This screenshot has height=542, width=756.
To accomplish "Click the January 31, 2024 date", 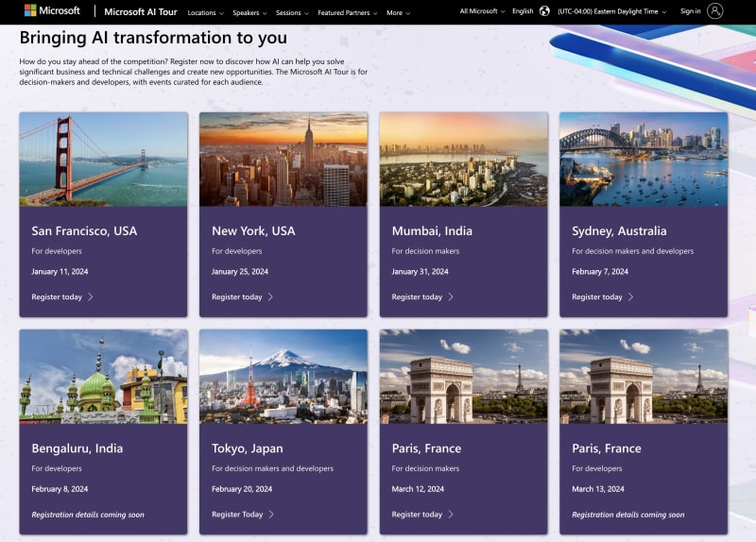I will [x=420, y=271].
